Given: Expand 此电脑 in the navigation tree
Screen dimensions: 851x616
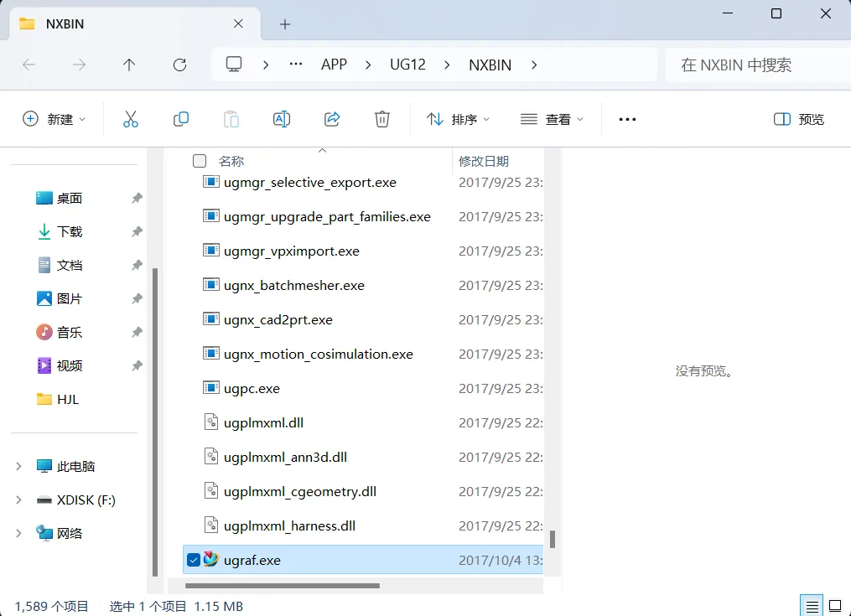Looking at the screenshot, I should [x=18, y=466].
